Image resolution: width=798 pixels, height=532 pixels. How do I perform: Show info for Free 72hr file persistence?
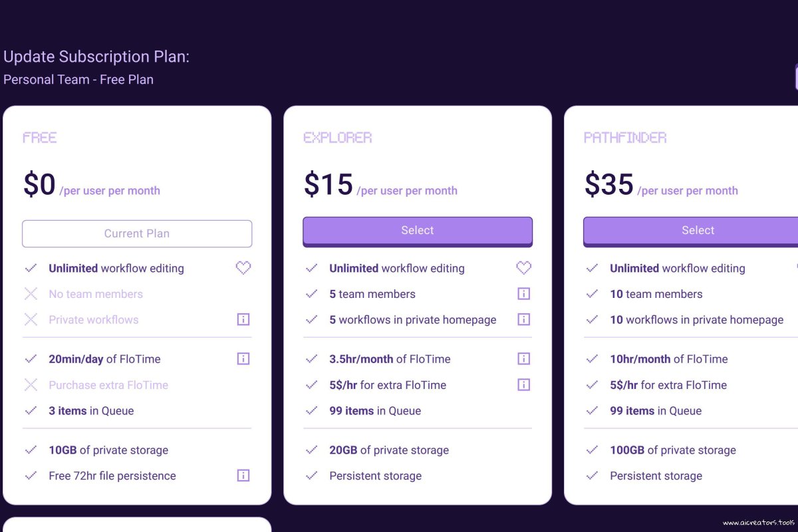[x=243, y=475]
